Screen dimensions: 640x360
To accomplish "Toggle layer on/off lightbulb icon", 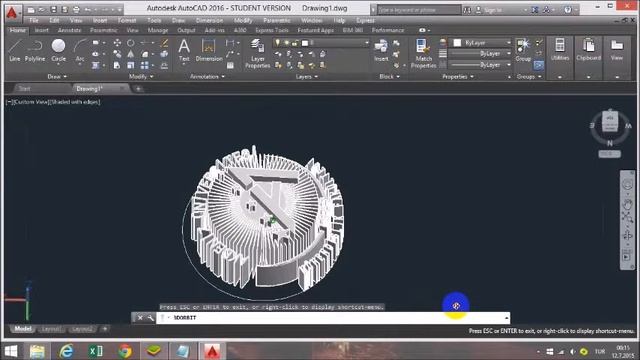I will pyautogui.click(x=278, y=42).
